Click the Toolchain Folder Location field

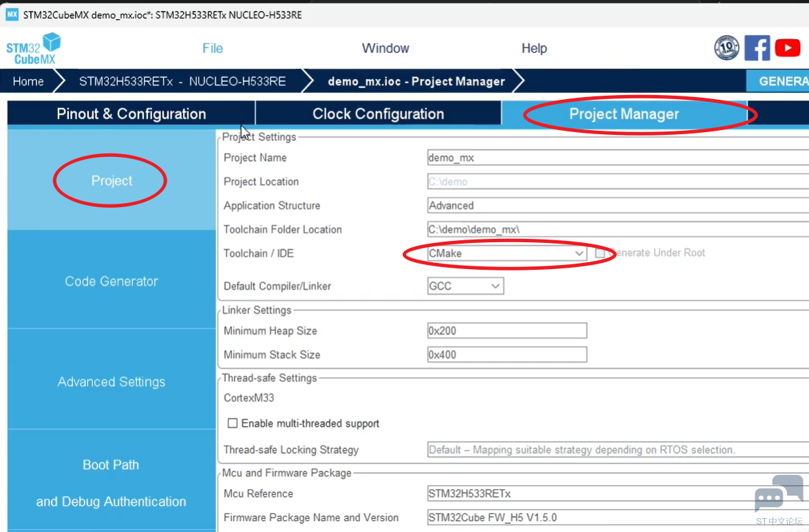[618, 229]
